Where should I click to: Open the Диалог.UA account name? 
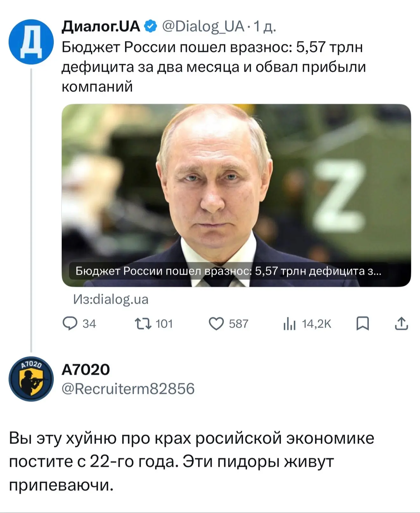(101, 26)
